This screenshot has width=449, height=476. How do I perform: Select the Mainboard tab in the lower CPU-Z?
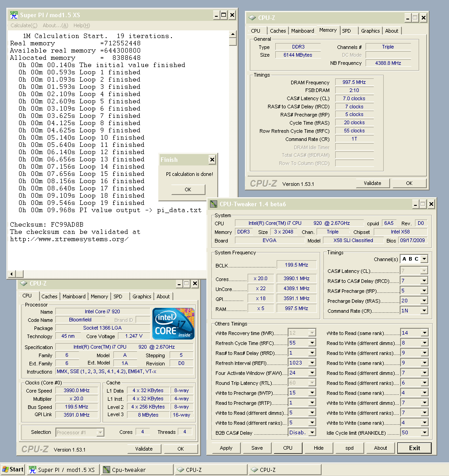[x=74, y=296]
